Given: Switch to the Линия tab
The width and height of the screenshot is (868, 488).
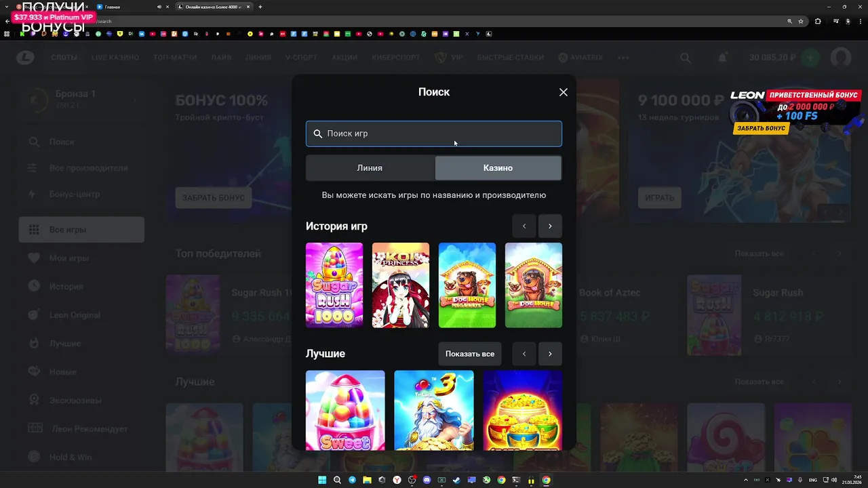Looking at the screenshot, I should [370, 168].
